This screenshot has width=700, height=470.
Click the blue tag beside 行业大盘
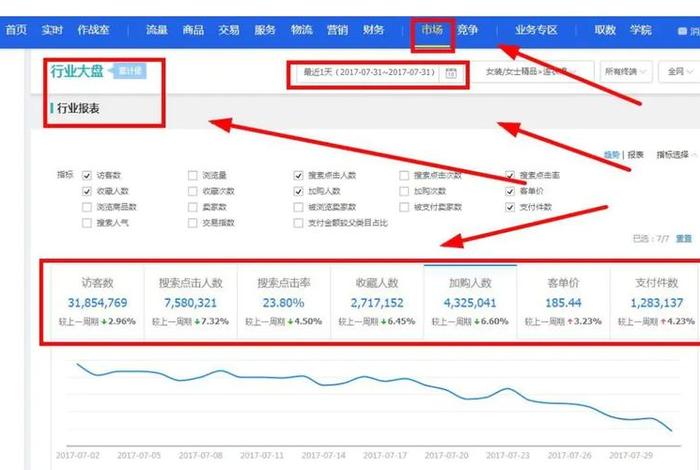128,71
